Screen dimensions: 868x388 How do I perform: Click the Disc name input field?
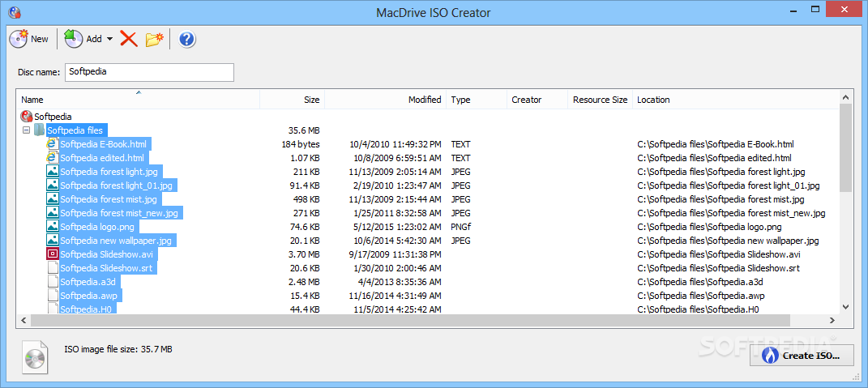(x=149, y=72)
